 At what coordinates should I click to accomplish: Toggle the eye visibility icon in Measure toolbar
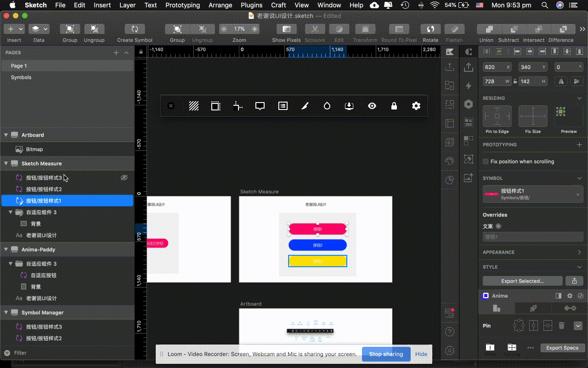point(372,106)
